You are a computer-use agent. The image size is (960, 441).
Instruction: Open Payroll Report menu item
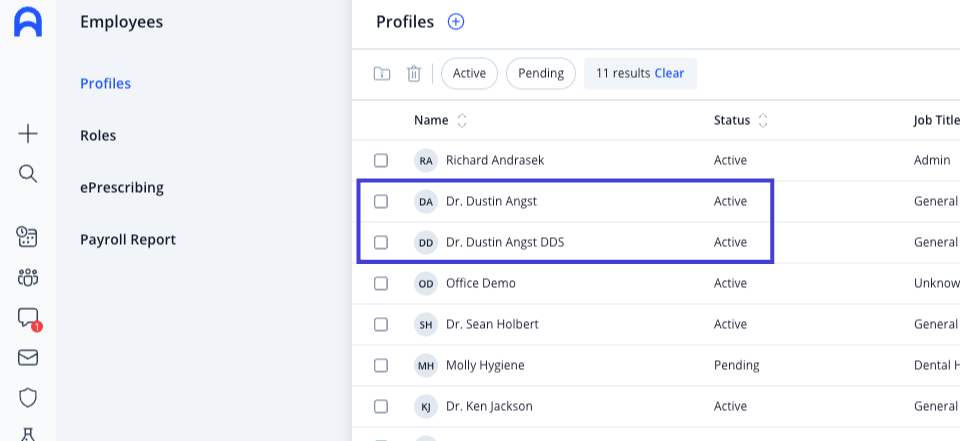point(128,239)
